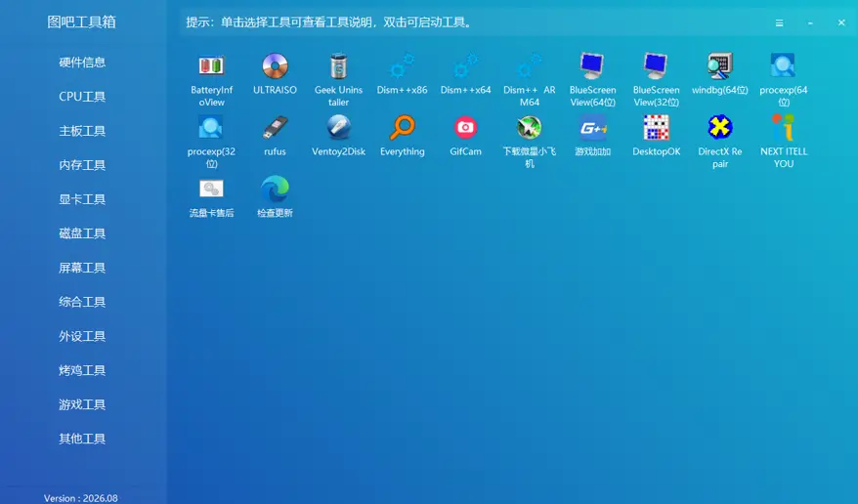Switch to 主板工具 category
Screen dimensions: 858x504
(82, 131)
